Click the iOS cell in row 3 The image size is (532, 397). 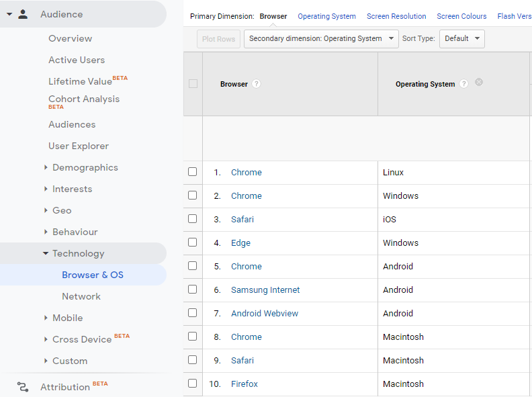point(390,219)
